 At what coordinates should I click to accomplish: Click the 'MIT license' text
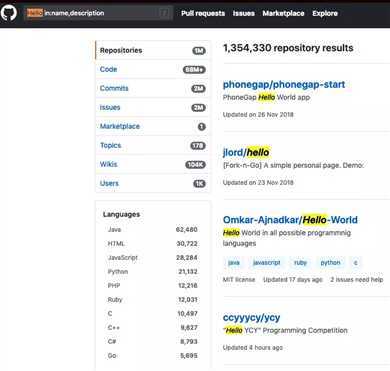pos(239,280)
